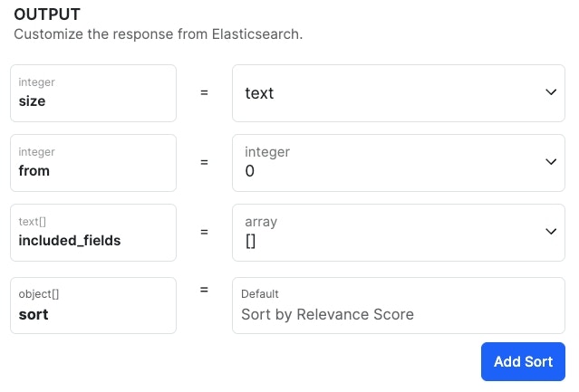Select the included_fields parameter name box

point(93,232)
